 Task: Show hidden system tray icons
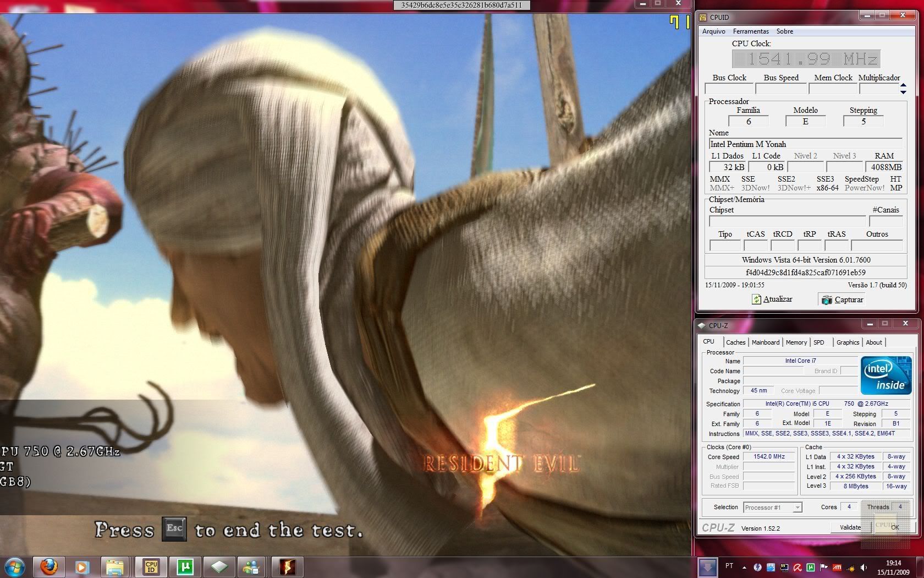coord(745,568)
